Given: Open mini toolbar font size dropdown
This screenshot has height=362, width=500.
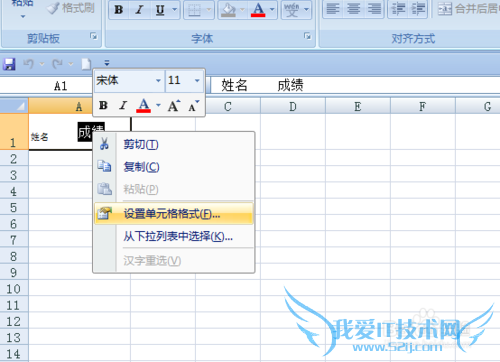Looking at the screenshot, I should [x=197, y=81].
